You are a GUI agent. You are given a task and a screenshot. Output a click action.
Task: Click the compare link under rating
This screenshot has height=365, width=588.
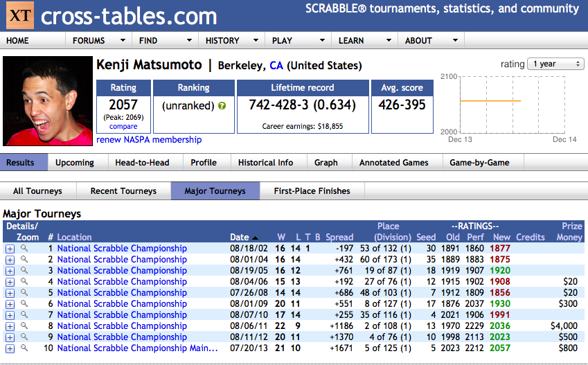(123, 127)
